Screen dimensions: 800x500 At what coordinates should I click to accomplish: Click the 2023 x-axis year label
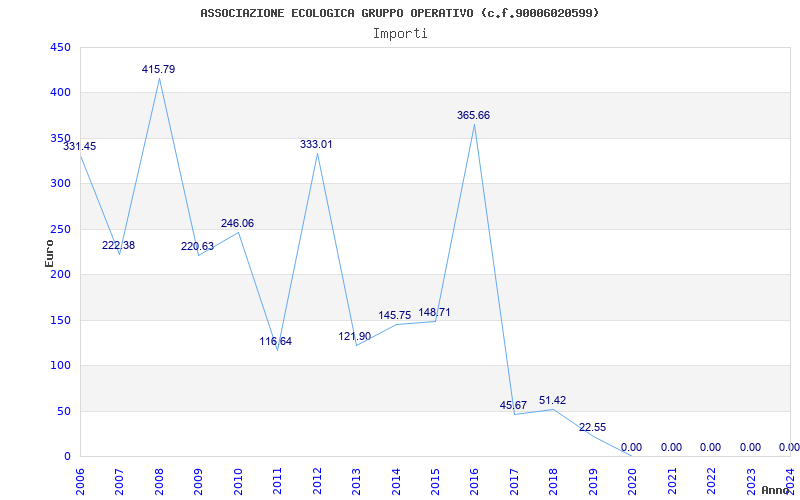(751, 481)
